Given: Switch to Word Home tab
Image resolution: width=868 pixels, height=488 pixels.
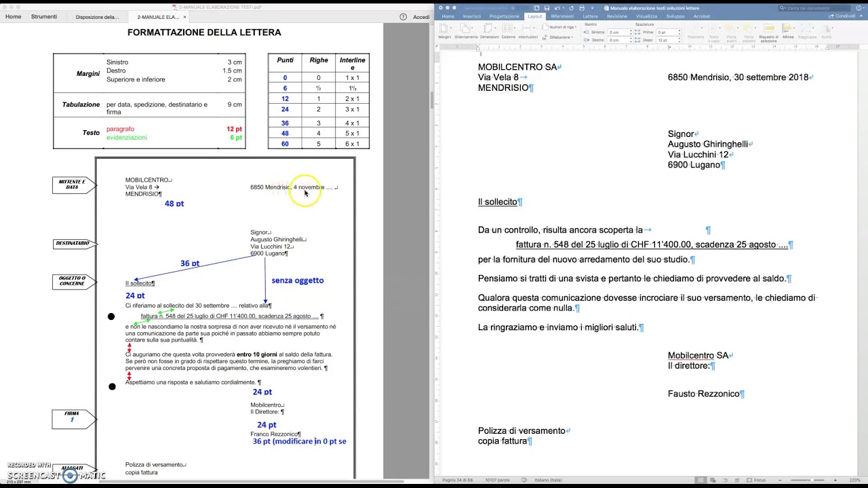Looking at the screenshot, I should (448, 16).
